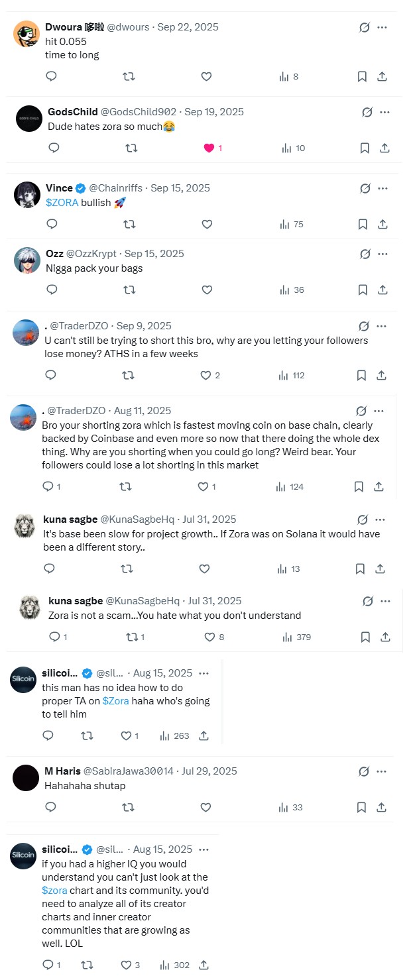Screen dimensions: 411x980
Task: Repost kuna sagbe's Solana tweet
Action: 127,569
